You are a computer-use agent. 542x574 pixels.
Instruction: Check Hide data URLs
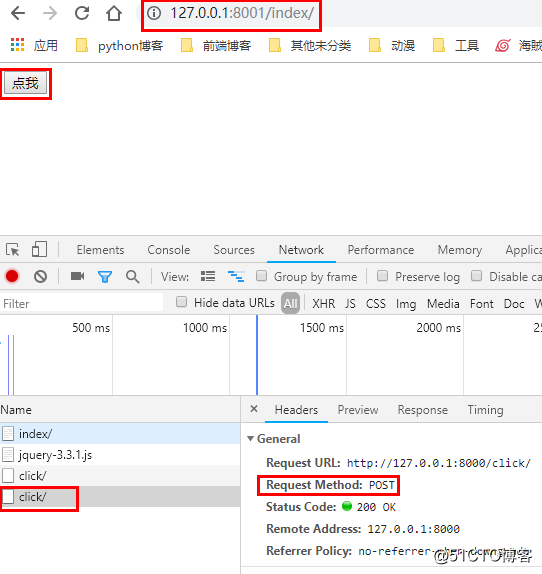tap(182, 302)
